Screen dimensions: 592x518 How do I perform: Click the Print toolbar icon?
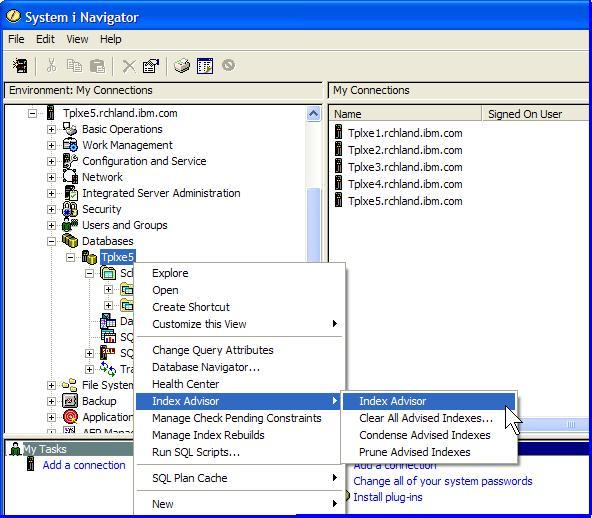[182, 66]
